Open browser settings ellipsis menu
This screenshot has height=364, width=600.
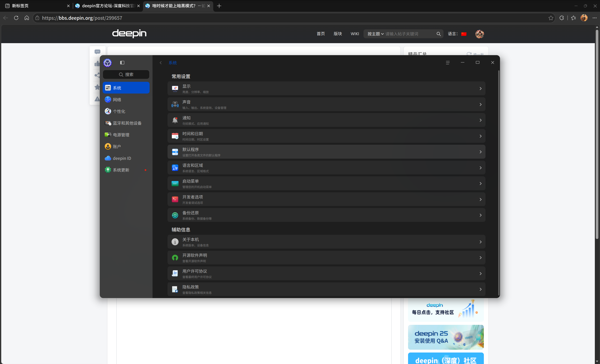[x=594, y=18]
